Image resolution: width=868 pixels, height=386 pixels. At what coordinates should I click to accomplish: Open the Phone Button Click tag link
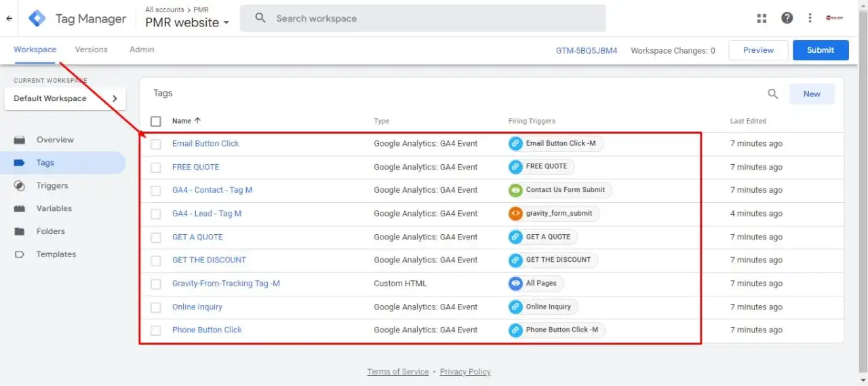[x=207, y=330]
